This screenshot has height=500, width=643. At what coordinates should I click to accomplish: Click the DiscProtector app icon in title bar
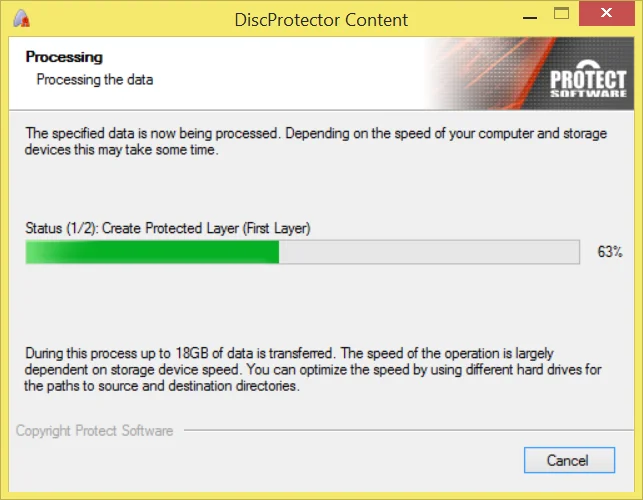22,20
